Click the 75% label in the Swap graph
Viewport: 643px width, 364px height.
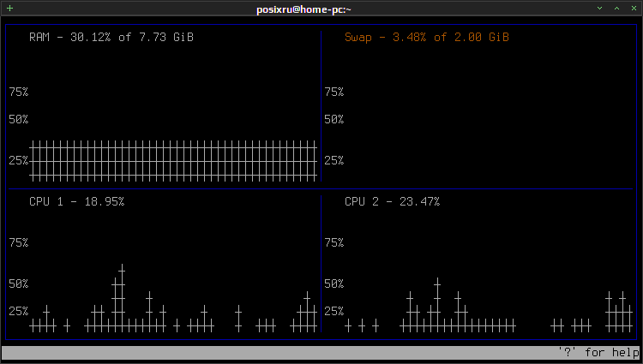[334, 92]
